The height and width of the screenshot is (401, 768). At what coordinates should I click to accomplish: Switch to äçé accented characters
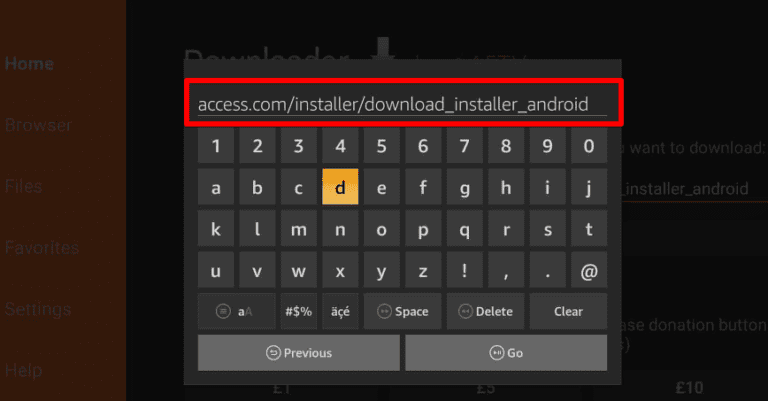point(340,311)
